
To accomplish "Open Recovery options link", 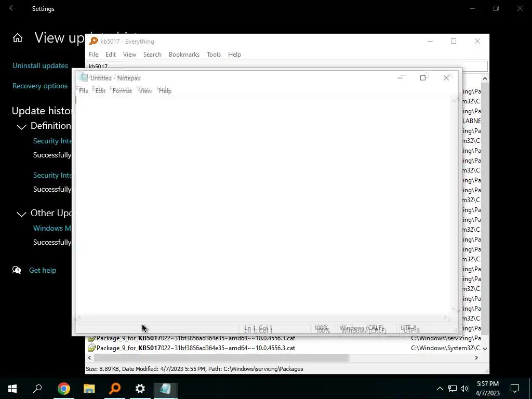I will (39, 86).
